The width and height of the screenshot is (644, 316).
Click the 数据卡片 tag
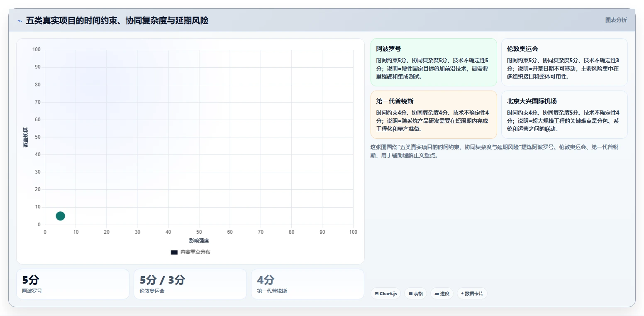[x=472, y=294]
